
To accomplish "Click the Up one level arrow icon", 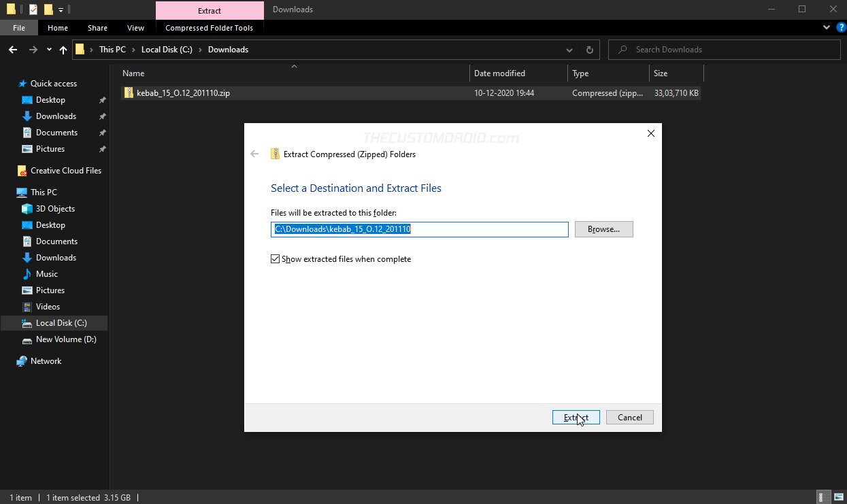I will point(63,50).
